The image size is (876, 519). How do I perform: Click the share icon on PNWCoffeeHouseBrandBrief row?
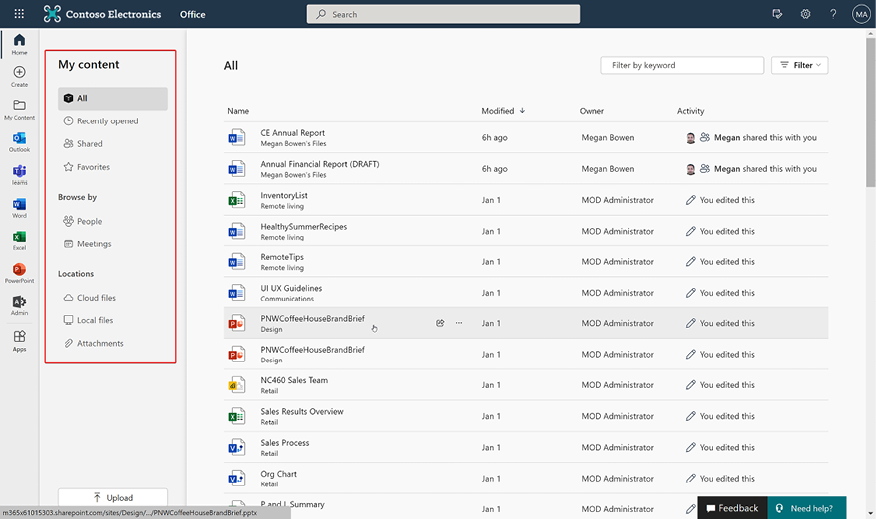pyautogui.click(x=440, y=323)
